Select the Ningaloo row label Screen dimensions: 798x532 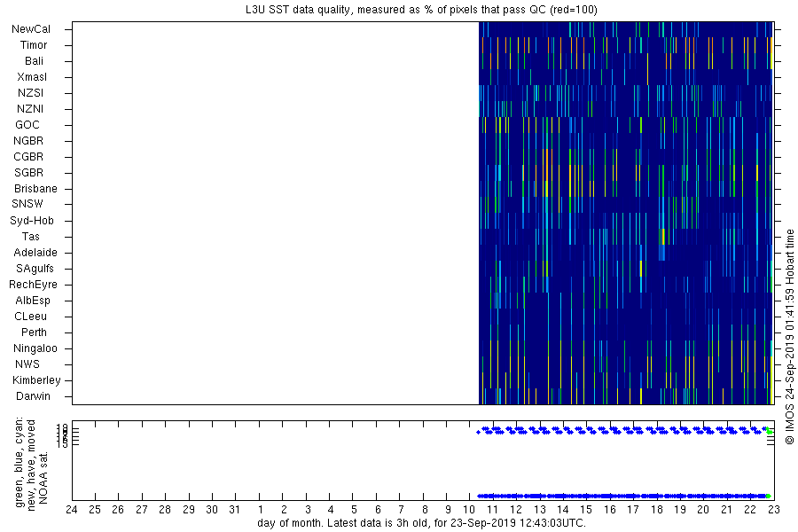35,348
